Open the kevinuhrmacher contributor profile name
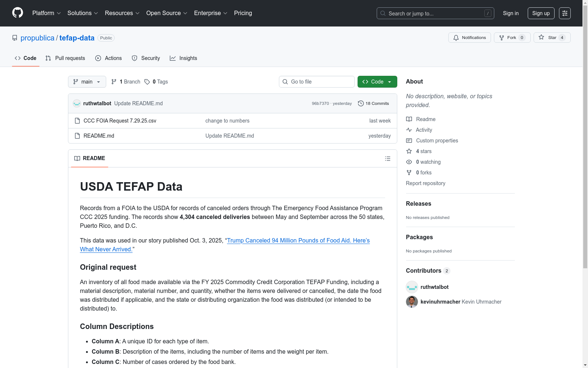 [x=441, y=302]
